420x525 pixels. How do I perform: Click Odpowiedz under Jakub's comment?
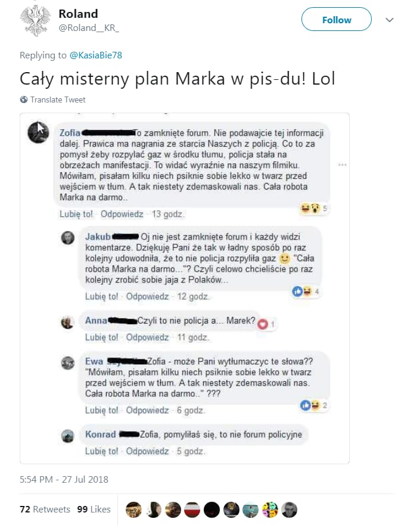pyautogui.click(x=147, y=296)
